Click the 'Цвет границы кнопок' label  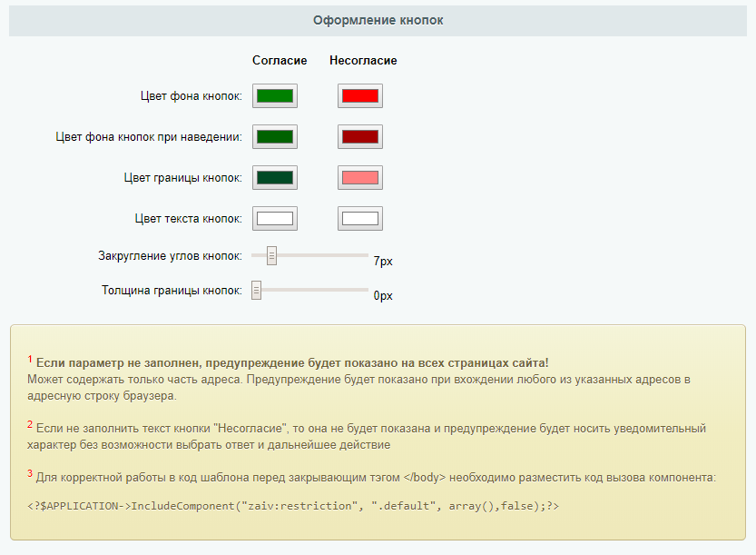182,178
